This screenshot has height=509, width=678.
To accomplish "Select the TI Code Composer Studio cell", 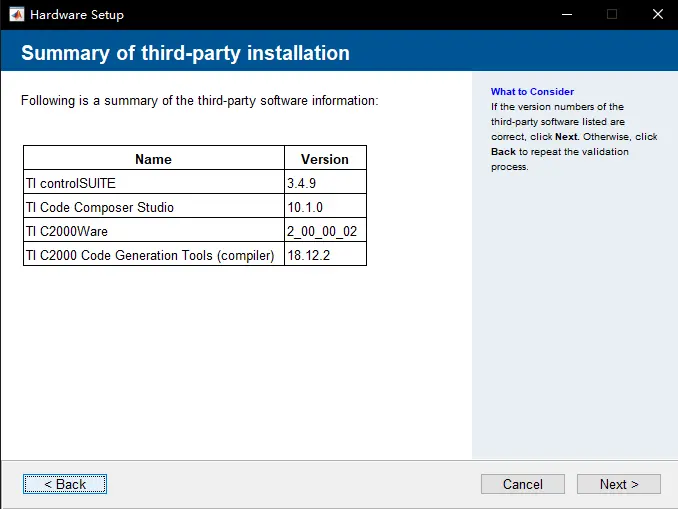I will tap(154, 207).
